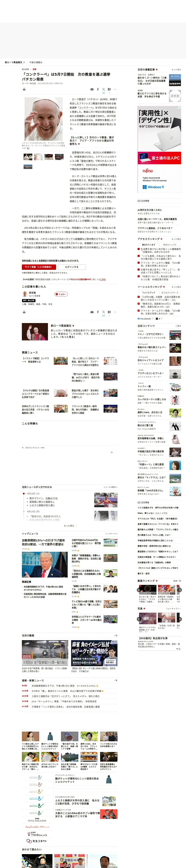186x868 pixels.
Task: Open Trump photo in top news
Action: (x=45, y=565)
